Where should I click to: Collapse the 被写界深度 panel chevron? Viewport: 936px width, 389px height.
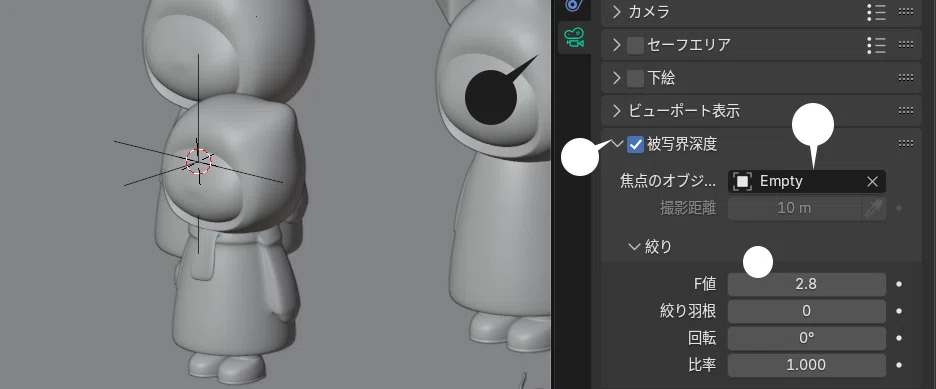pyautogui.click(x=617, y=143)
